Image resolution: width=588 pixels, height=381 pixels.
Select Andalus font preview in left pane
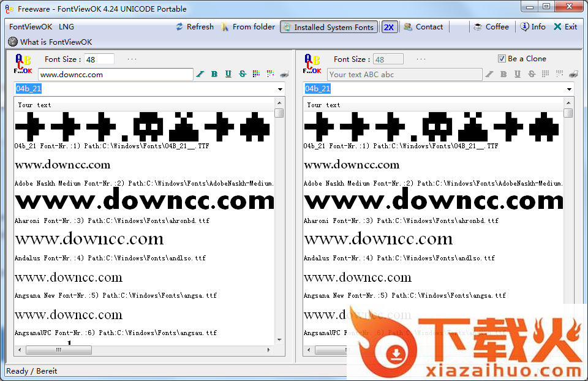pyautogui.click(x=89, y=239)
